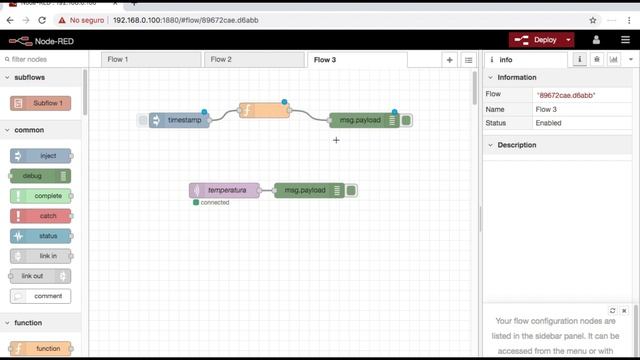Viewport: 640px width, 360px height.
Task: Toggle the lower msg.payload debug output
Action: click(x=351, y=190)
